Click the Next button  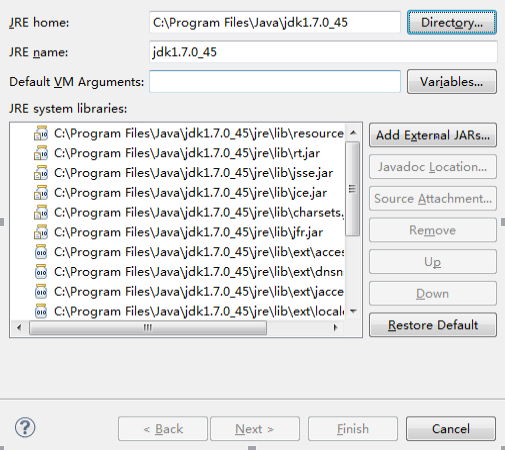(255, 429)
